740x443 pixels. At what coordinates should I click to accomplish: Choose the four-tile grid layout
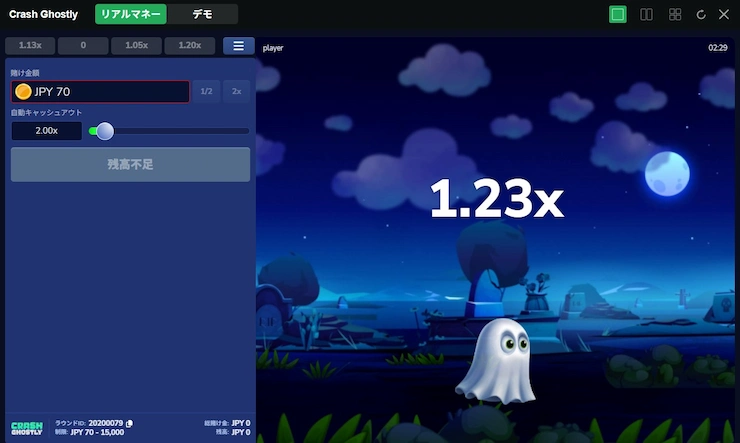[675, 14]
